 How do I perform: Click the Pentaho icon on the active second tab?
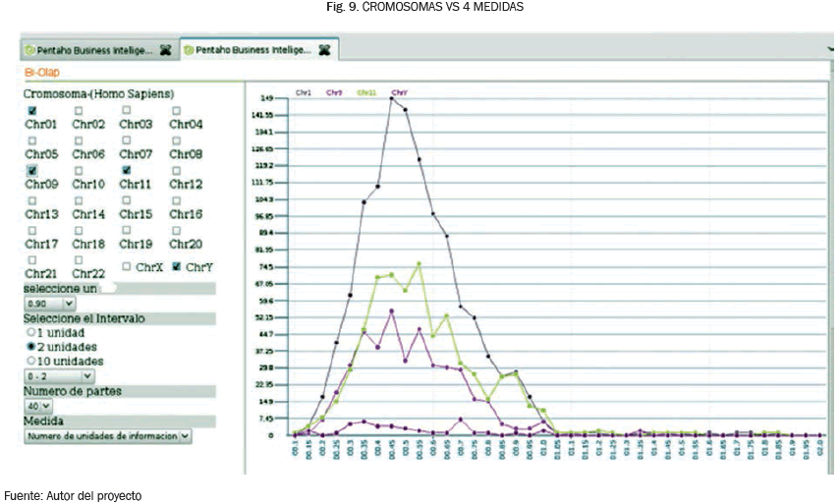click(189, 48)
